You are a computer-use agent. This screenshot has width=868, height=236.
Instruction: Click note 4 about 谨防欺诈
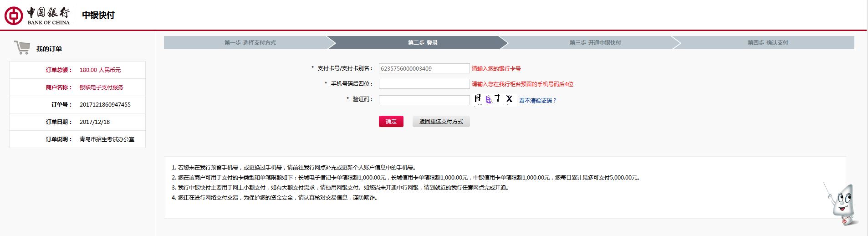pos(275,198)
